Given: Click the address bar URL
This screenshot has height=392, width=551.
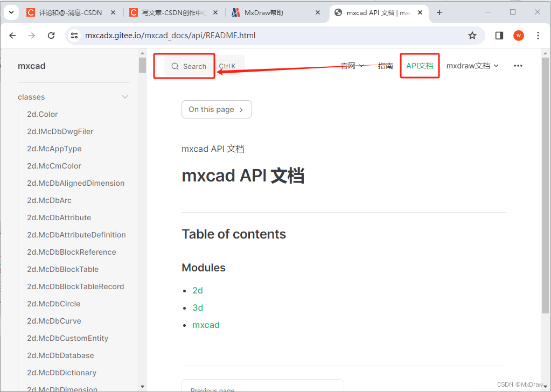Looking at the screenshot, I should click(170, 36).
